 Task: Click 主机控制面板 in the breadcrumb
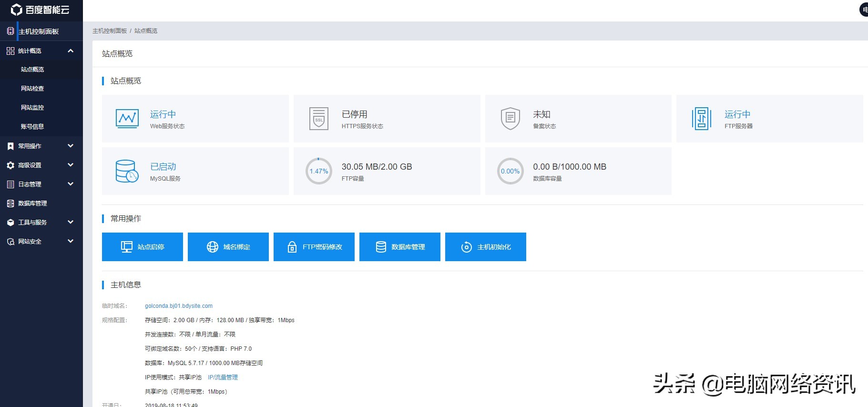click(x=110, y=31)
